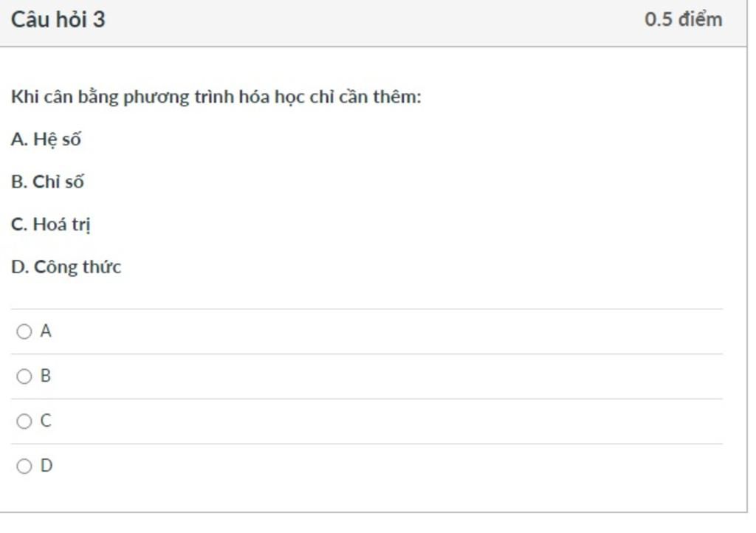Choose the radio circle beside C
756x533 pixels.
point(24,422)
